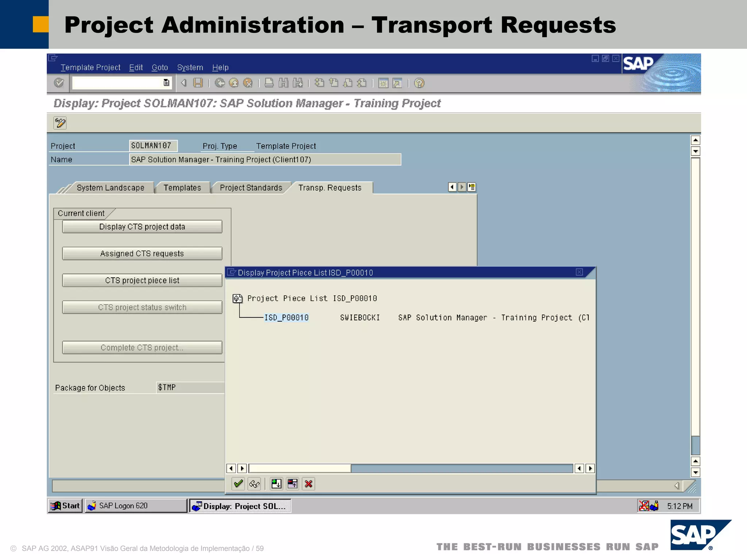
Task: Click the red X Cancel icon in the dialog
Action: [309, 484]
